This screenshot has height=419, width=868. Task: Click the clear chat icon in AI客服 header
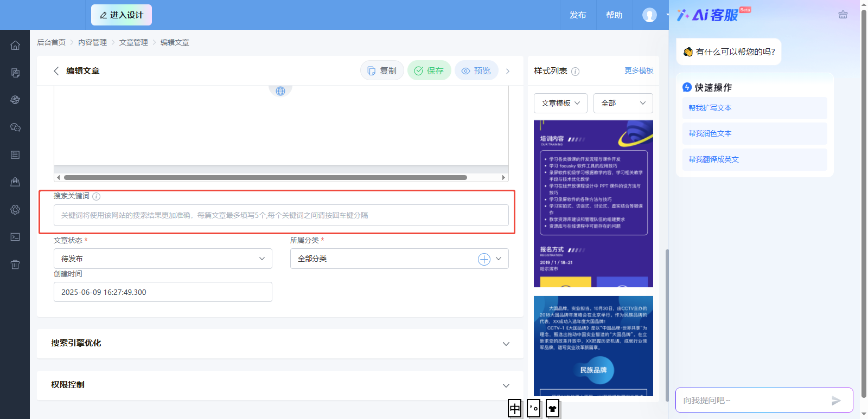[843, 15]
